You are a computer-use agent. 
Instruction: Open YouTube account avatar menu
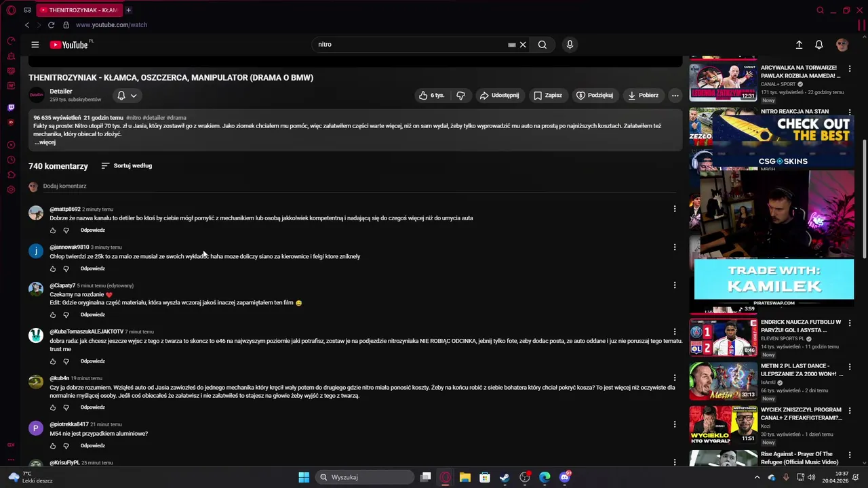point(842,45)
